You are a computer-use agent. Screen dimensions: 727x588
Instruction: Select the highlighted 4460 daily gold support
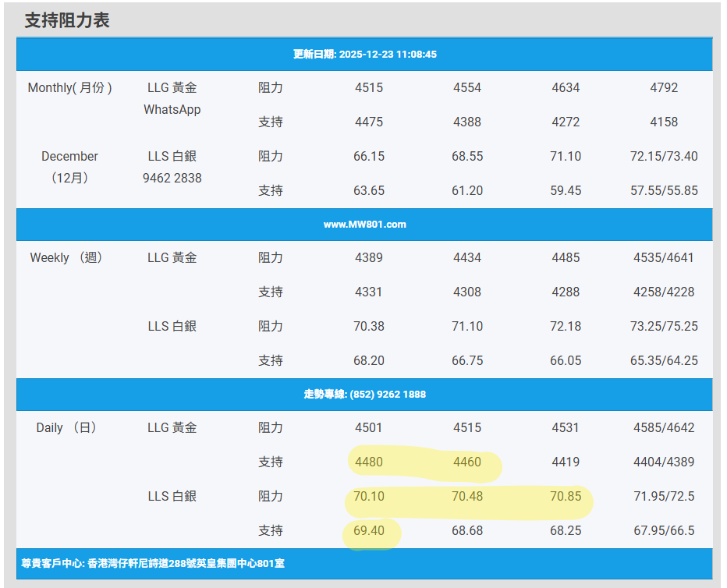467,462
